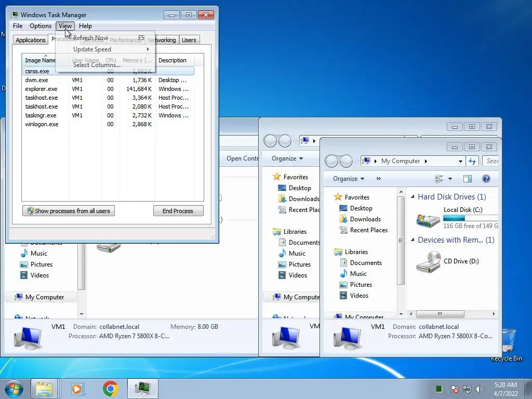The width and height of the screenshot is (532, 399).
Task: Open the address bar history dropdown
Action: click(x=460, y=161)
